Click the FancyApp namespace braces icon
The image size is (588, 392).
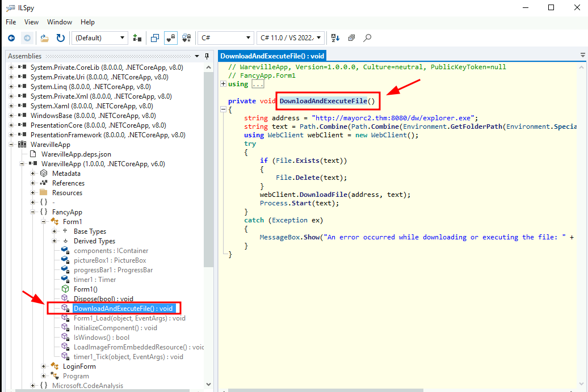point(44,212)
